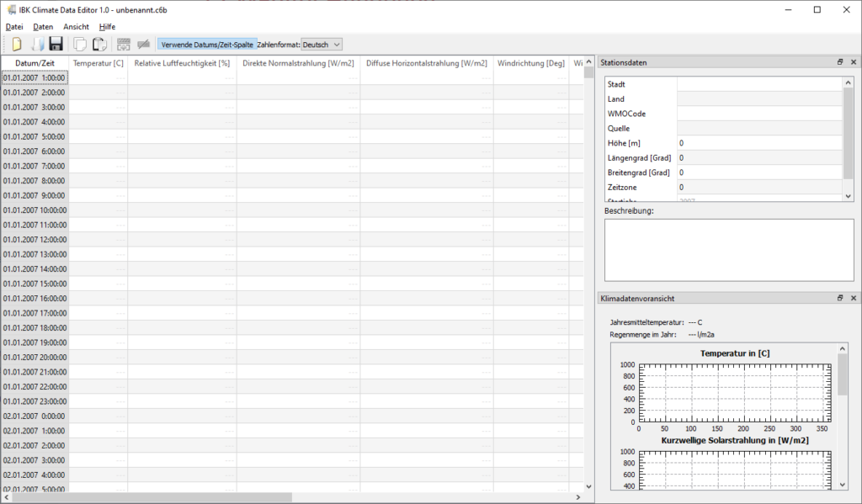Select the Relative Luftfeuchtigkeit [%] column header
The width and height of the screenshot is (862, 504).
click(x=182, y=63)
